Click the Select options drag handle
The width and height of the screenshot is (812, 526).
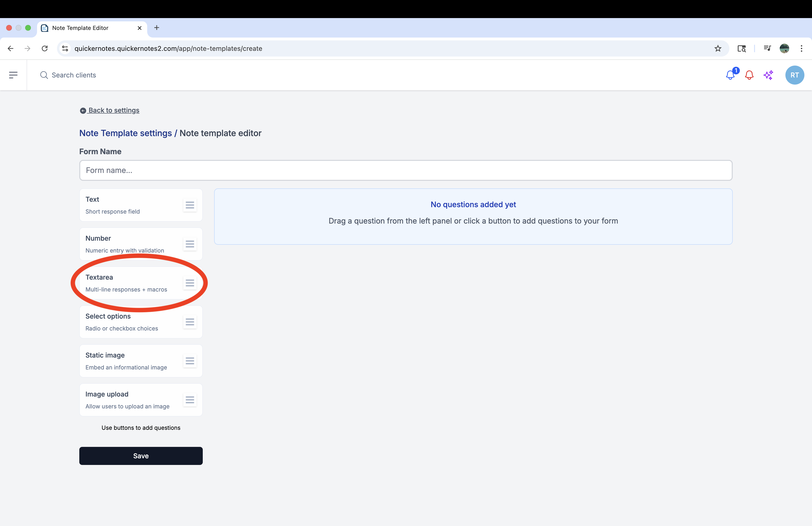coord(190,322)
